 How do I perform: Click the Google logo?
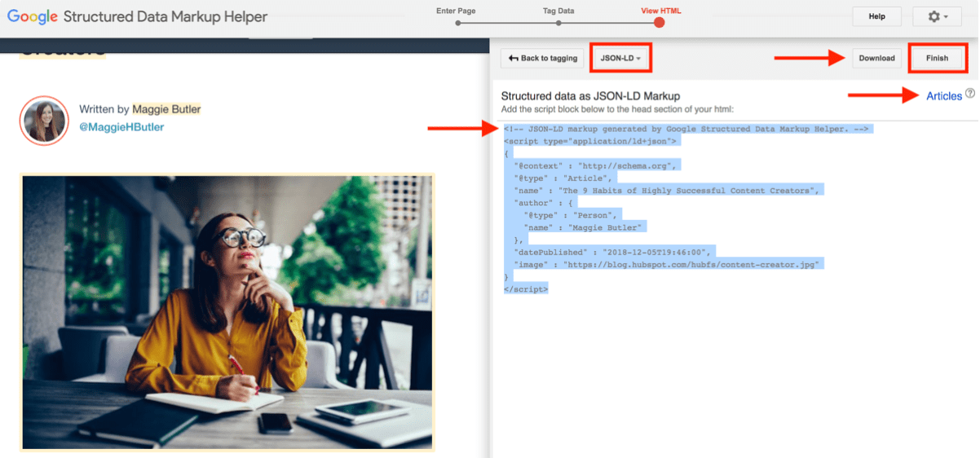tap(33, 16)
